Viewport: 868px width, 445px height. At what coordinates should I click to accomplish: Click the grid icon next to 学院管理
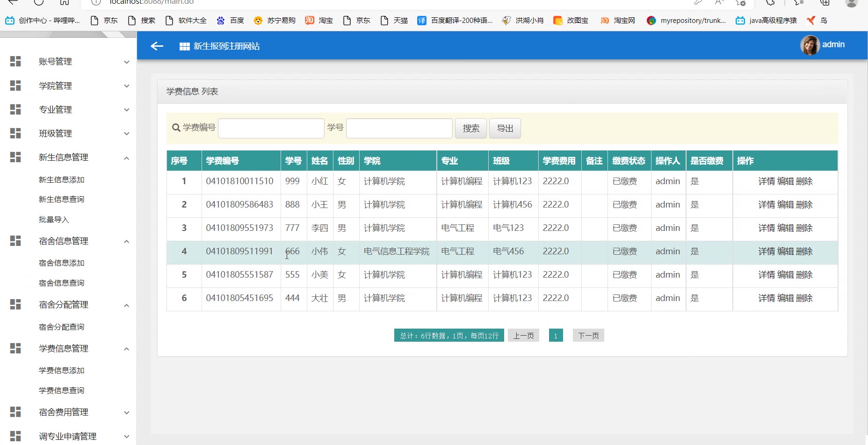(15, 86)
